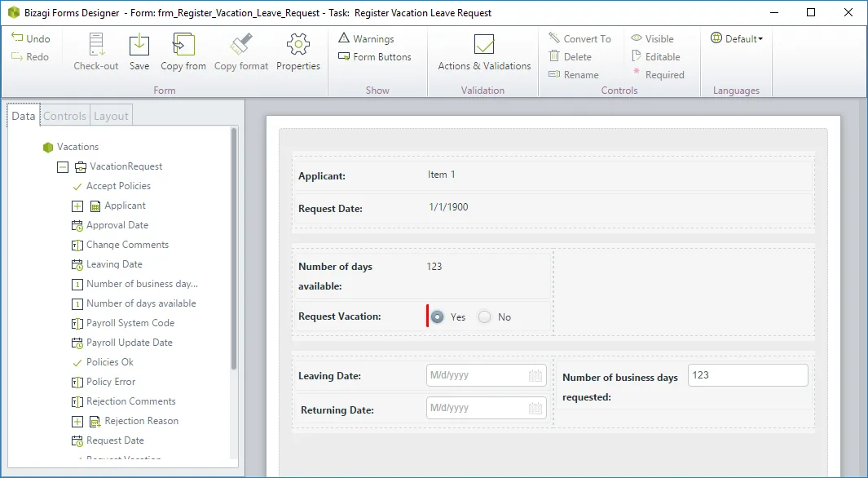Click calendar icon in Leaving Date field

(x=535, y=375)
